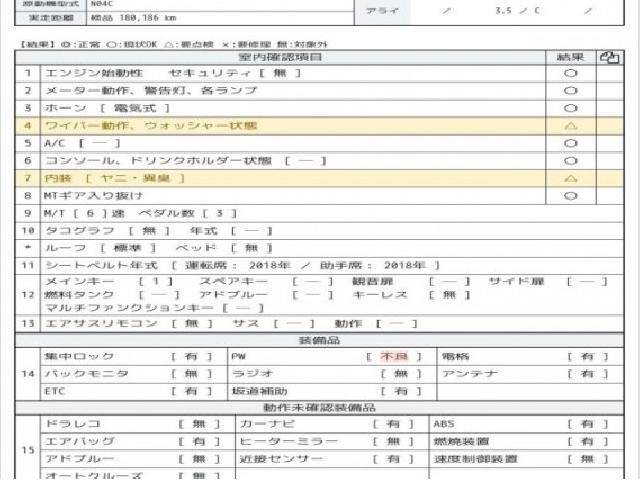Select the ベッド [無] entry
This screenshot has width=640, height=480.
(x=224, y=248)
